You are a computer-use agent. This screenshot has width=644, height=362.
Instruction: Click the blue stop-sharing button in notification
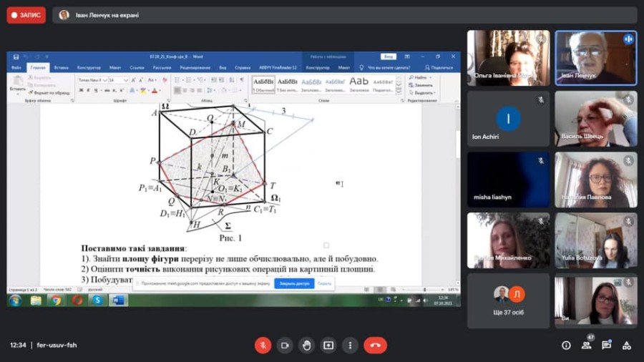pyautogui.click(x=294, y=283)
